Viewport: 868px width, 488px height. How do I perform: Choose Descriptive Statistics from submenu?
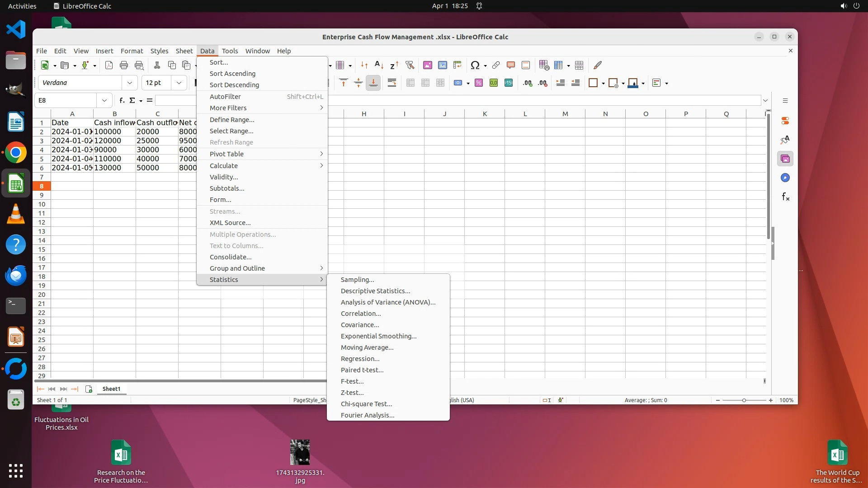coord(375,291)
